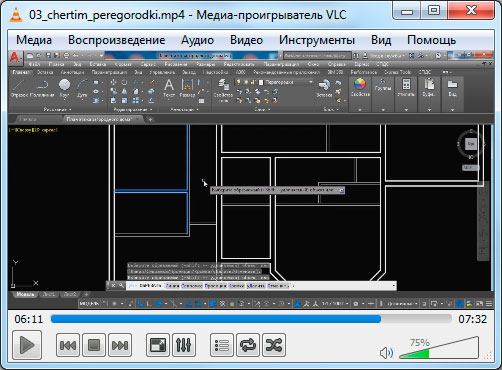Click the 06:11 elapsed time label
Image resolution: width=502 pixels, height=370 pixels.
29,319
